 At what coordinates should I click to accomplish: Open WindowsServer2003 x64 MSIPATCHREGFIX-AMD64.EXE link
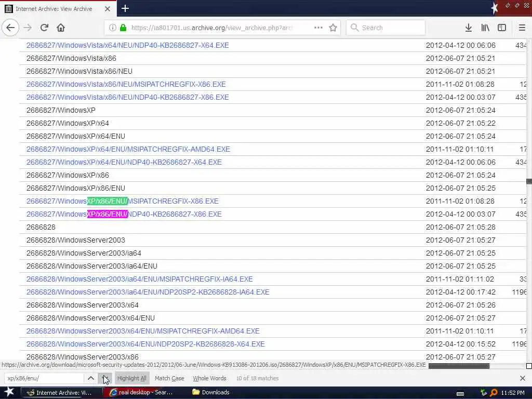pos(143,331)
